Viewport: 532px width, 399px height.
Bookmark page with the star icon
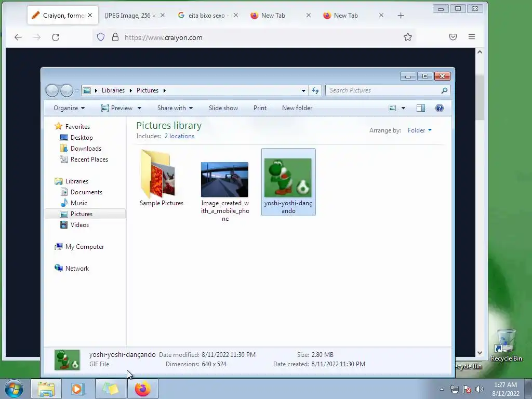pyautogui.click(x=408, y=37)
